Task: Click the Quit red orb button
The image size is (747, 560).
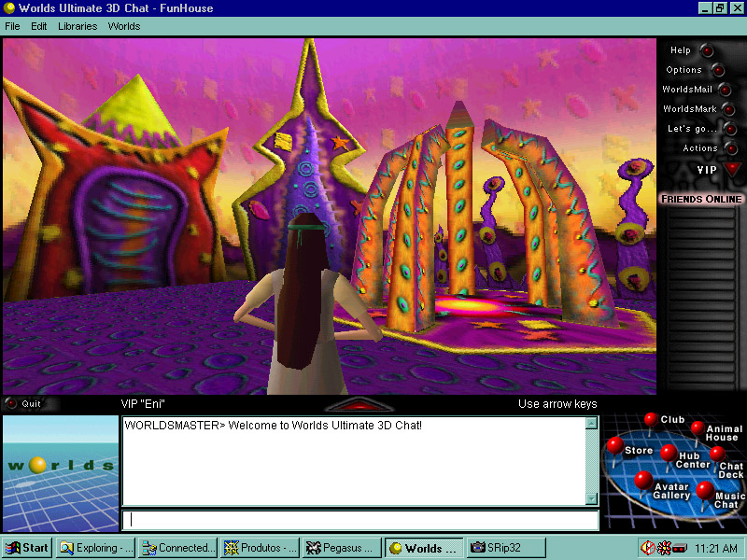Action: (10, 404)
